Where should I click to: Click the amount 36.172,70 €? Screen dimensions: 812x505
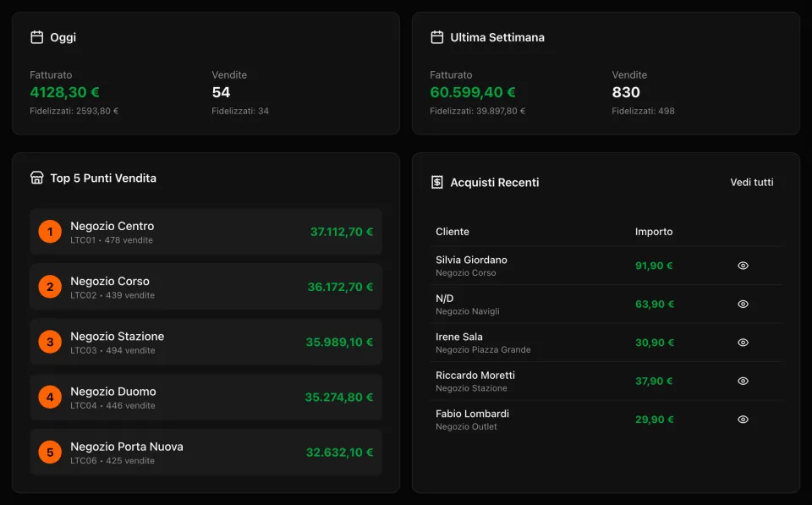[x=340, y=287]
